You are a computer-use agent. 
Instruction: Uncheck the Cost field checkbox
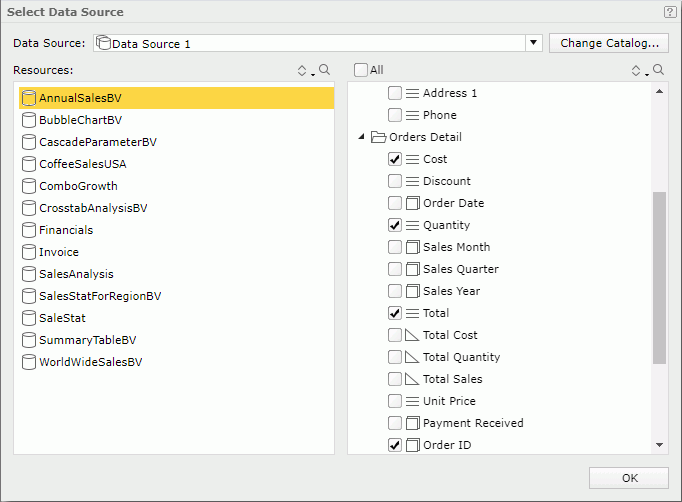pos(395,159)
